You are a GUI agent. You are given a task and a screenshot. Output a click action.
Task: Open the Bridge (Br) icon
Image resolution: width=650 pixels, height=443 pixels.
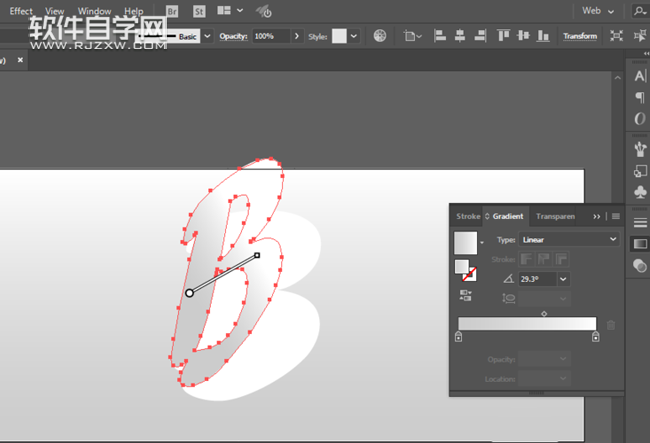(173, 11)
